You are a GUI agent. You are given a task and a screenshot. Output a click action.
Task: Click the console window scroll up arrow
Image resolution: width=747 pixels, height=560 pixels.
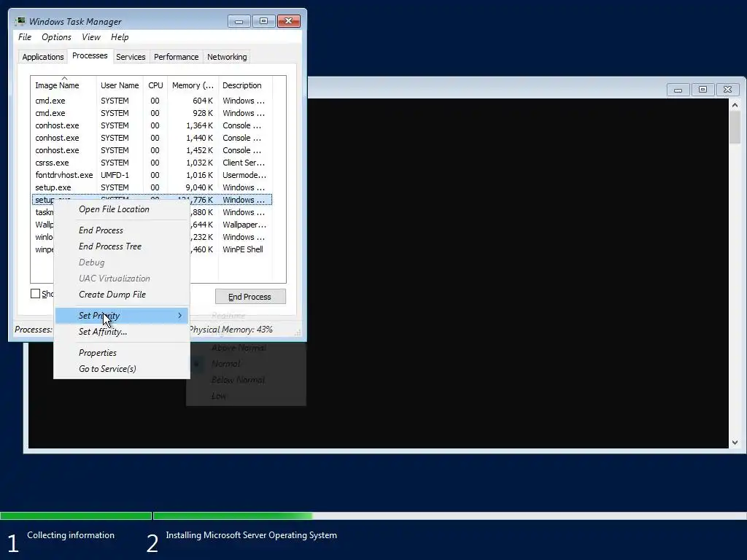point(735,105)
